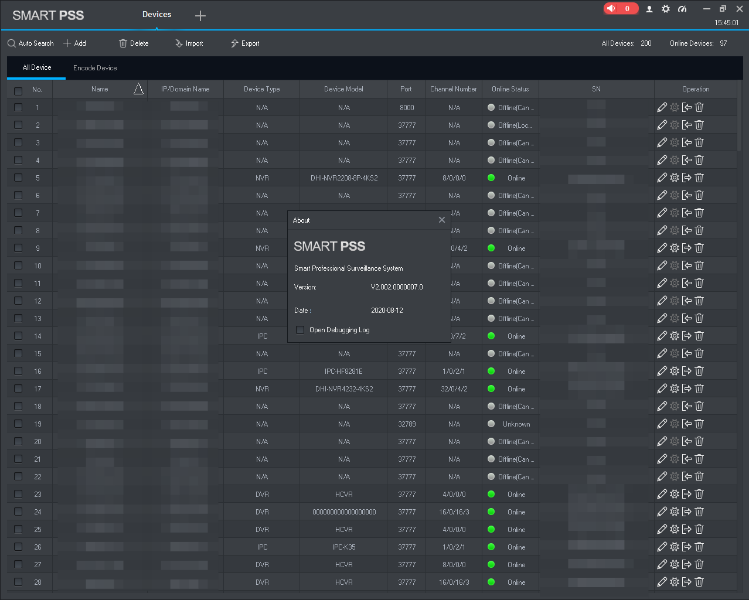Check the box for device row 28

pyautogui.click(x=18, y=582)
